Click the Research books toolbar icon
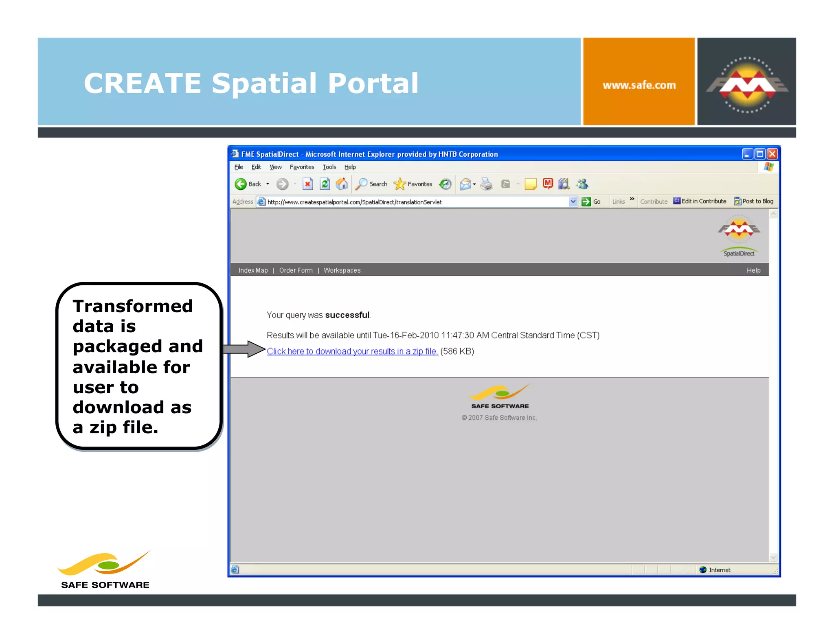Screen dimensions: 834x644 [564, 184]
